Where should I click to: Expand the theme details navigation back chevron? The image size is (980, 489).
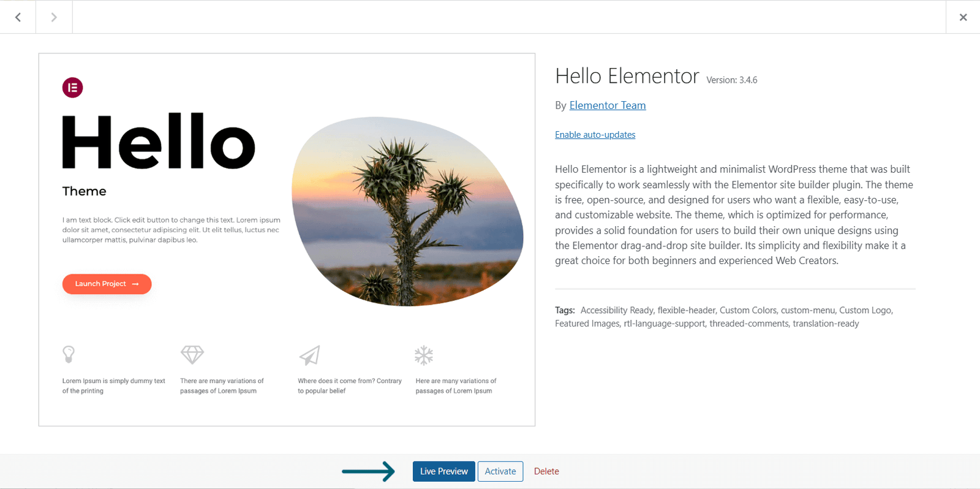point(18,17)
